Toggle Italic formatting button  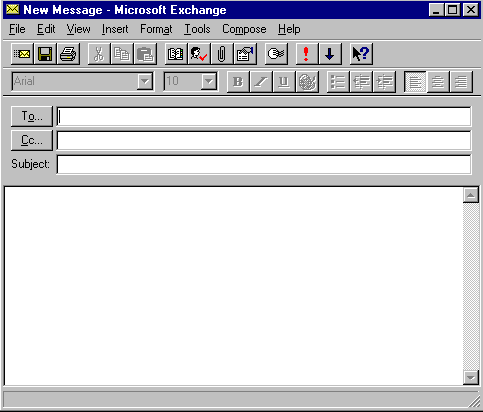pyautogui.click(x=261, y=82)
